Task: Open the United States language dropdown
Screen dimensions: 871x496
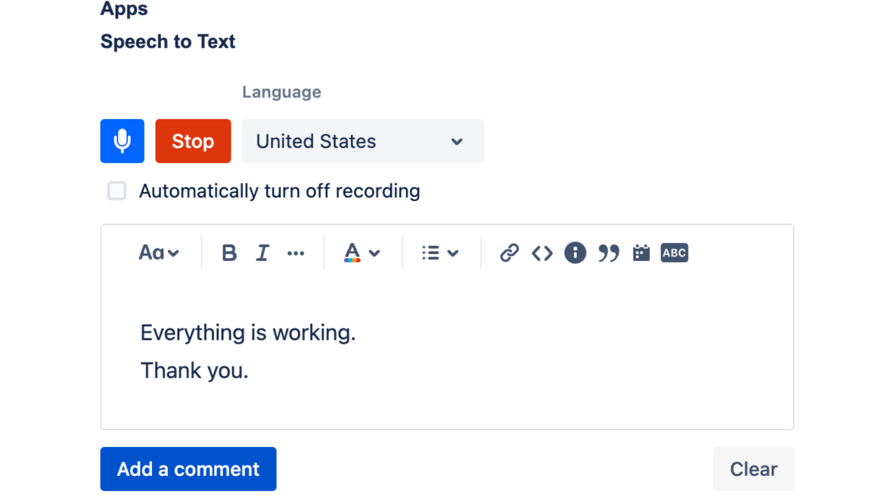Action: pyautogui.click(x=362, y=141)
